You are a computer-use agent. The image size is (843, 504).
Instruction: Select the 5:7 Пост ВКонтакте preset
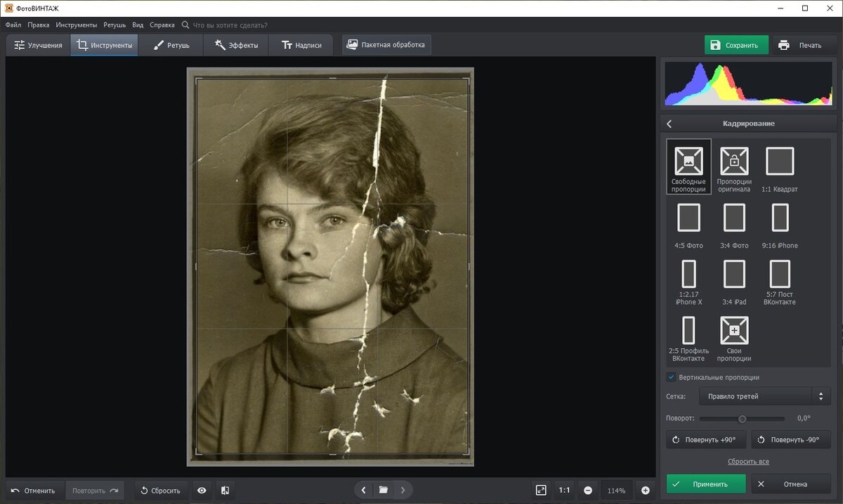click(x=780, y=281)
